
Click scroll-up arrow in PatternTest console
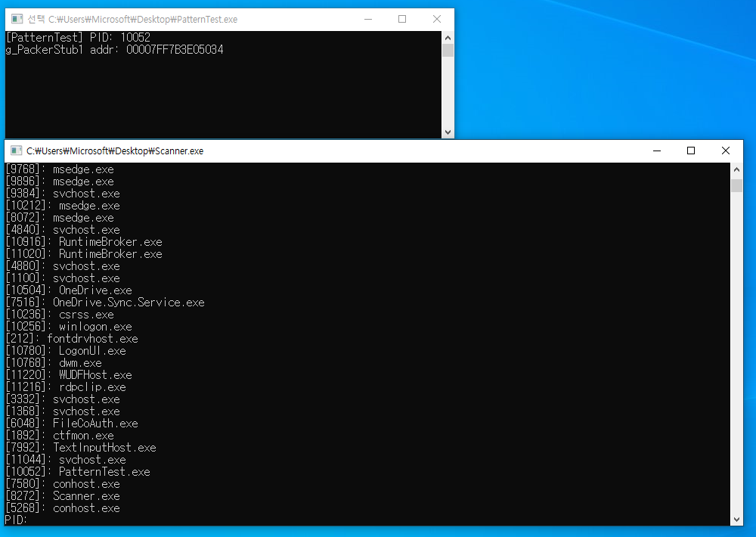(x=448, y=37)
